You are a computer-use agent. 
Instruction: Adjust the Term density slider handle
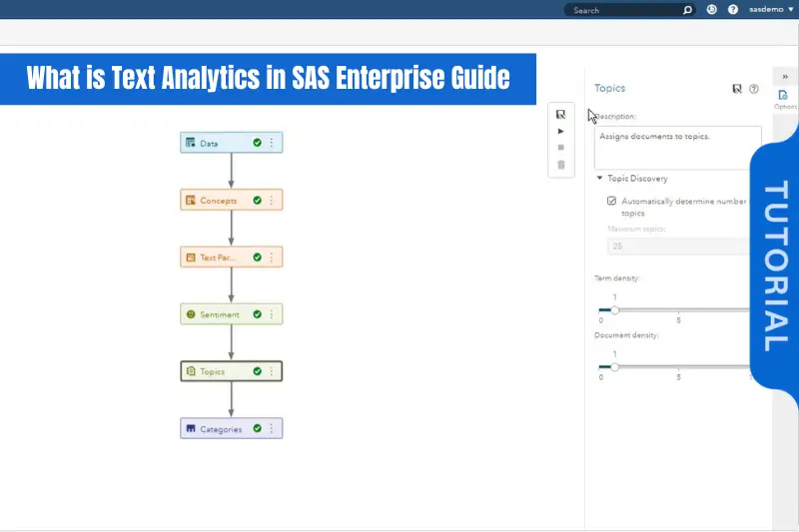(x=615, y=310)
